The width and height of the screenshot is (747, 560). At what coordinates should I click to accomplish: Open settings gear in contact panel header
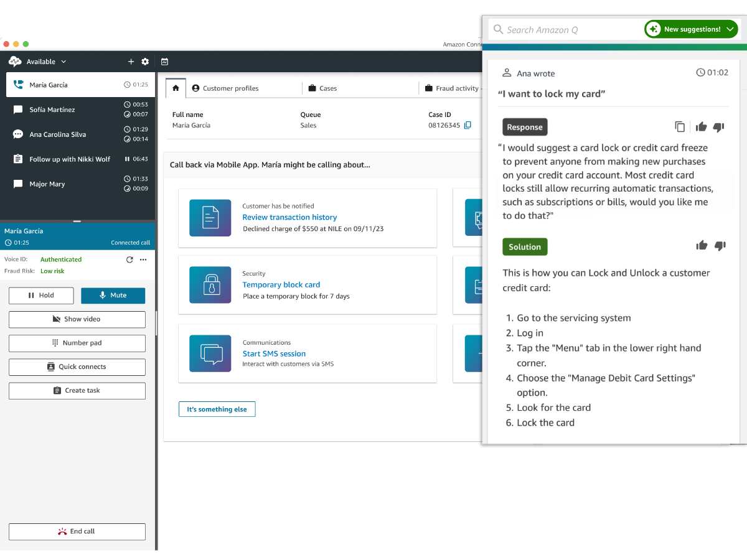tap(145, 62)
